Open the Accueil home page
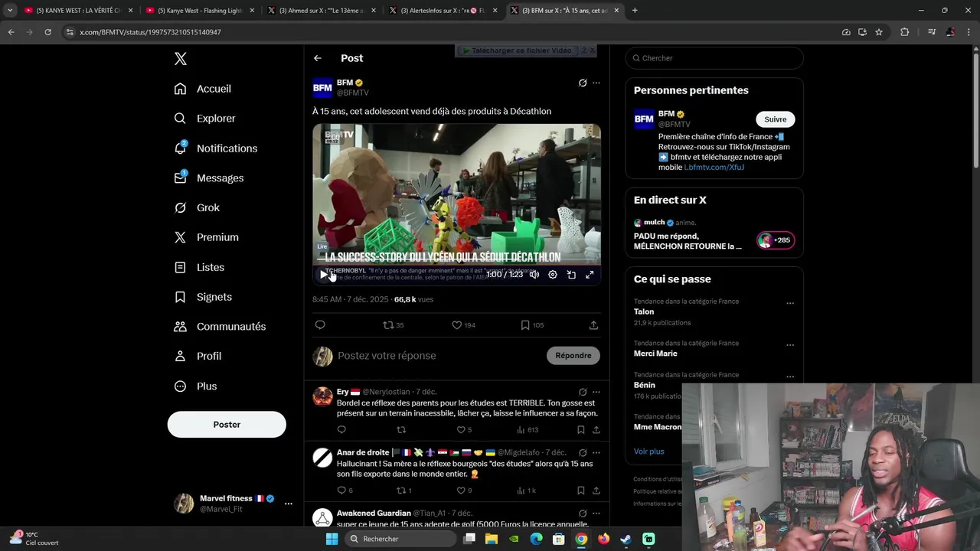The image size is (980, 551). point(202,89)
